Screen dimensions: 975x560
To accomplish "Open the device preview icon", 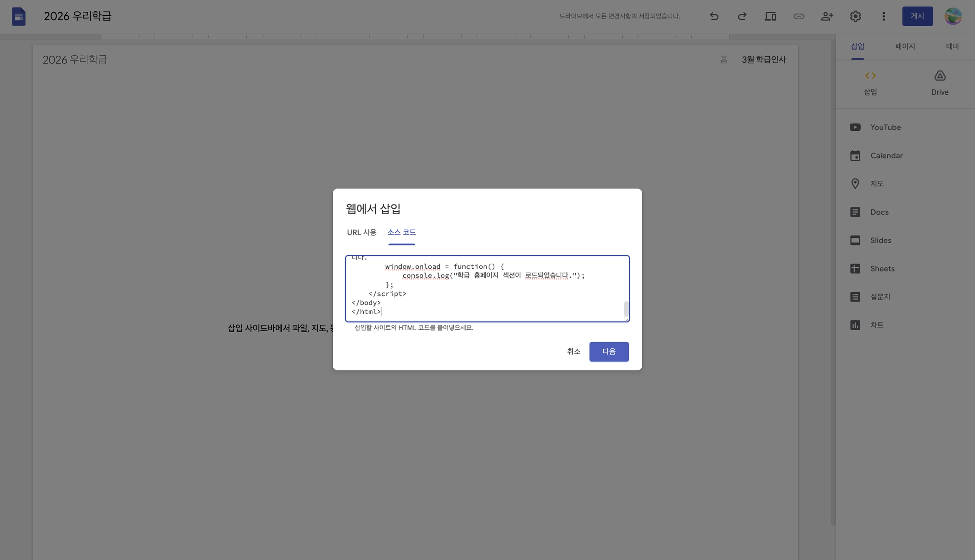I will pos(770,16).
